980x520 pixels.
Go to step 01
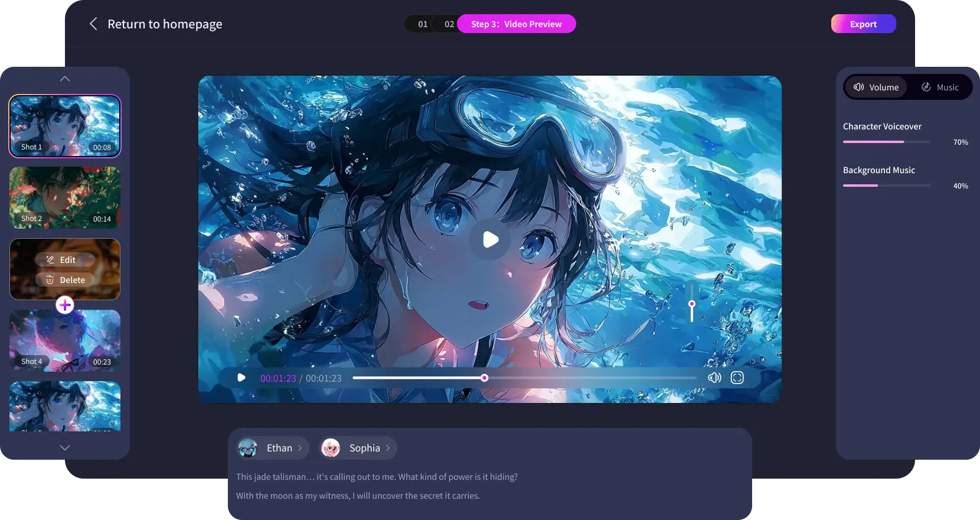click(423, 24)
